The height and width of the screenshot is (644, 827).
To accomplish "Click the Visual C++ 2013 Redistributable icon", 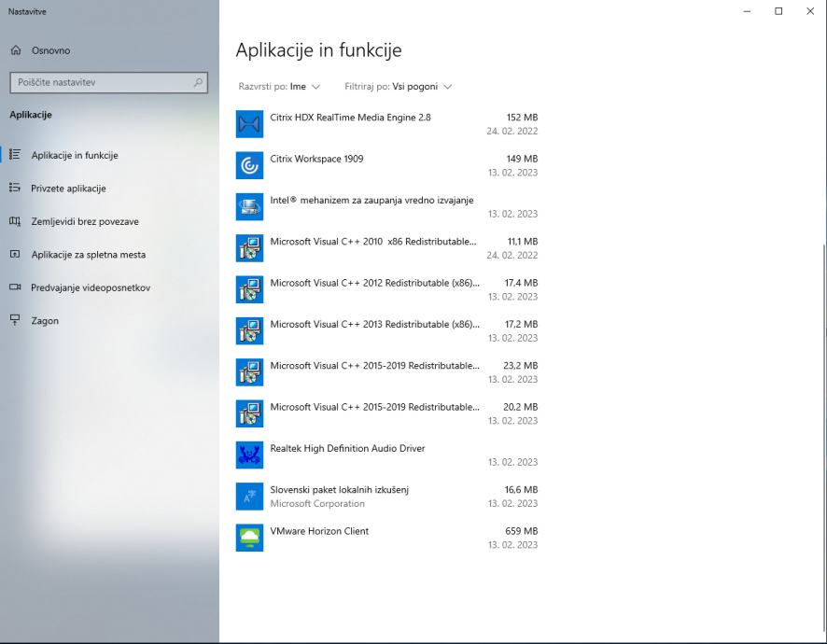I will tap(249, 330).
